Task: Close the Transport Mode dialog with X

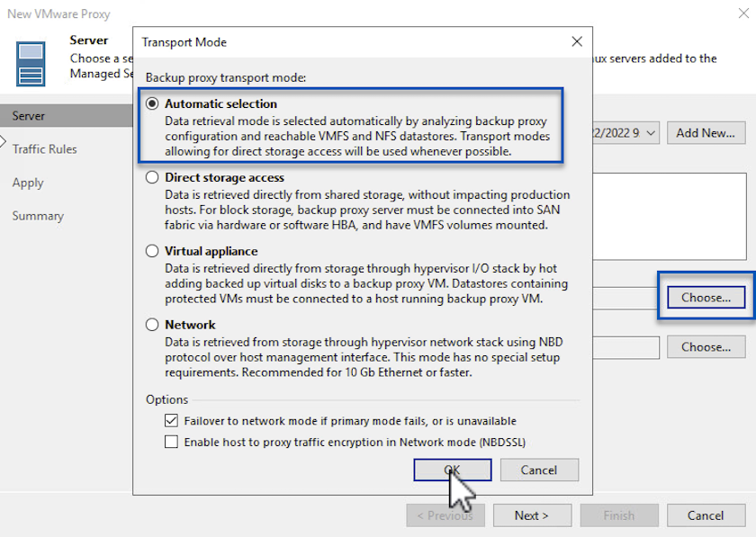Action: pos(577,42)
